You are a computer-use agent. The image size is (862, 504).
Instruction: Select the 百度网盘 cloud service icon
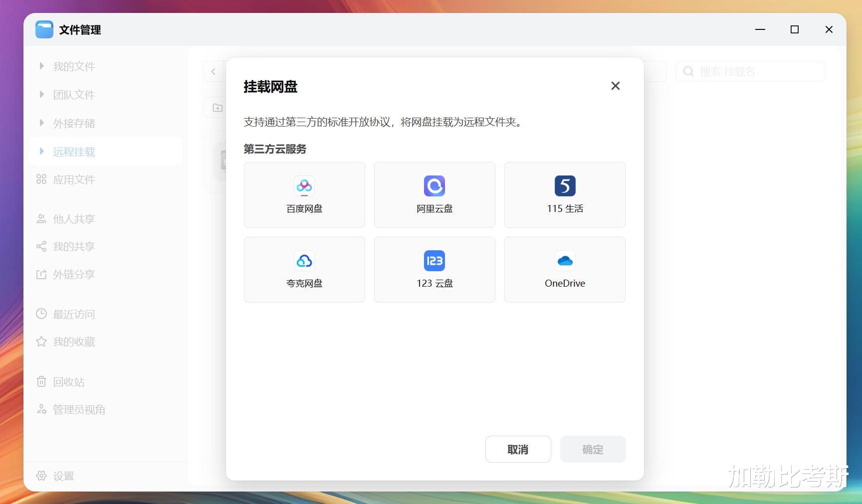(304, 186)
